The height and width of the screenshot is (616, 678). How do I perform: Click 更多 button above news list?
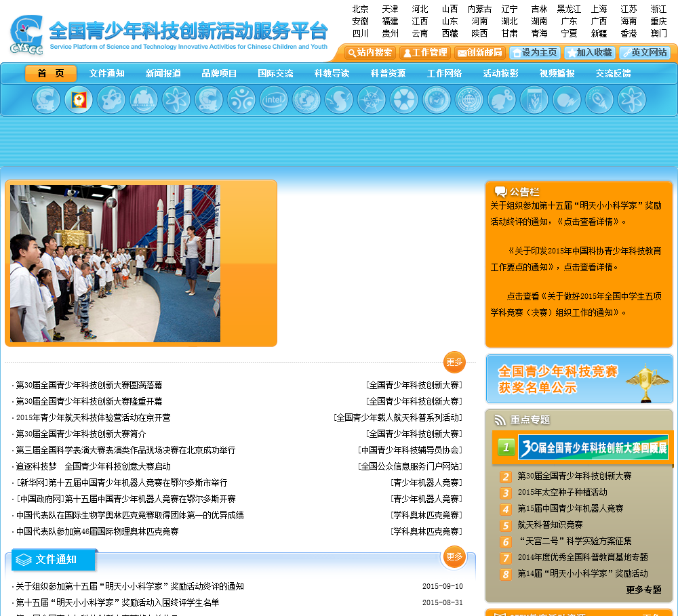454,363
